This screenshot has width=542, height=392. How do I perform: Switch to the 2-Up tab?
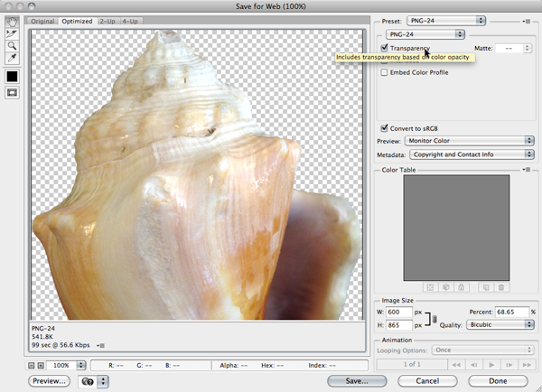[x=107, y=20]
